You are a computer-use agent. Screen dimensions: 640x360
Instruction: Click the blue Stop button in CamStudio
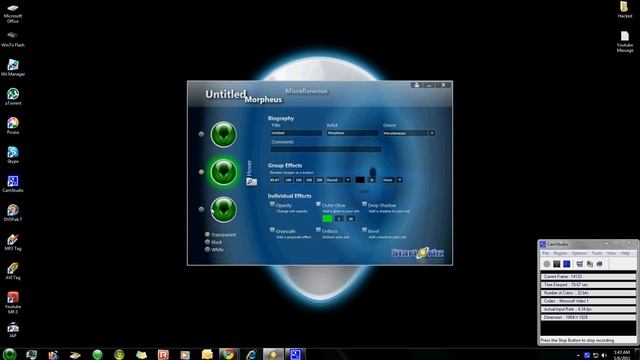point(567,264)
